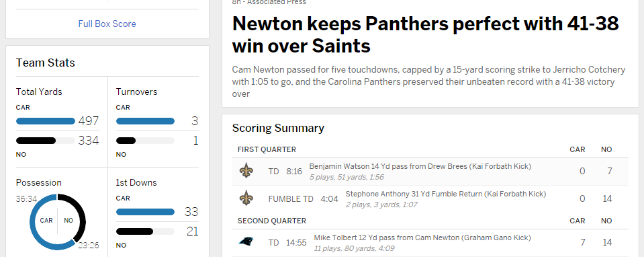Click the Panthers logo beside Mike Tolbert touchdown
The image size is (644, 257).
tap(246, 242)
